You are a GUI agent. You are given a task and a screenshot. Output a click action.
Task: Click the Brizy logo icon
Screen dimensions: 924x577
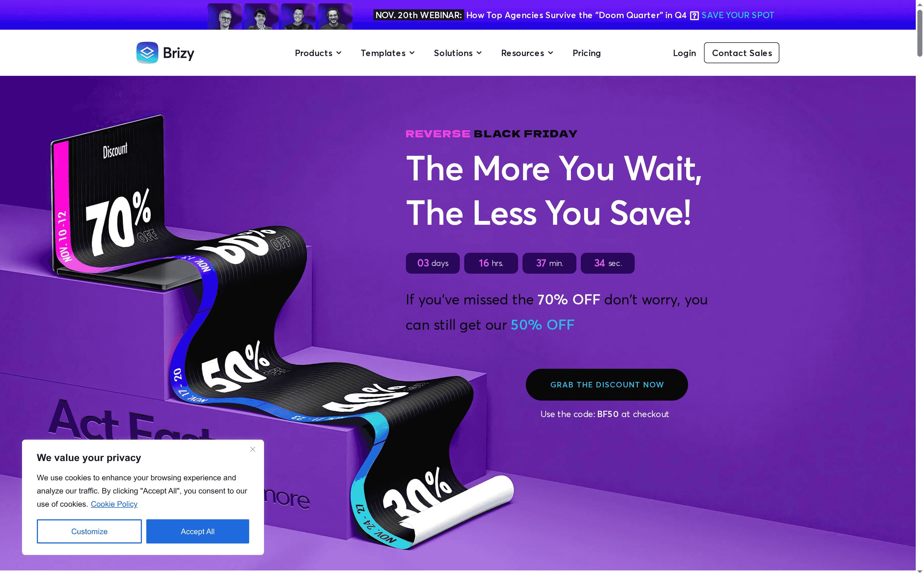pos(147,53)
